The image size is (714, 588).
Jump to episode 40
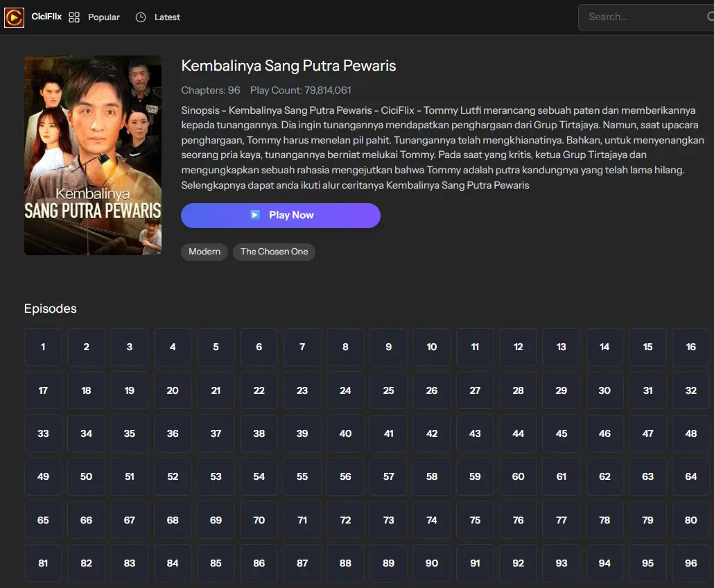tap(345, 434)
